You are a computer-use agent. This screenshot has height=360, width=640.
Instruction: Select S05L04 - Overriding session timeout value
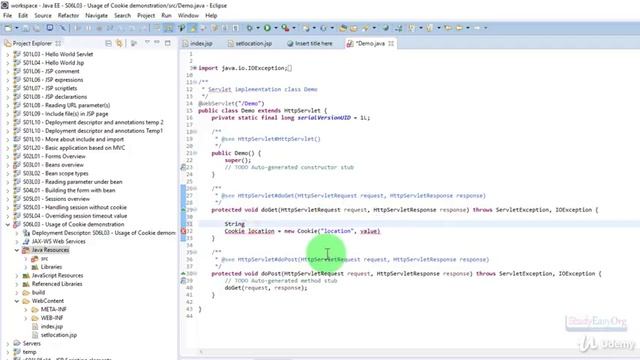(75, 216)
